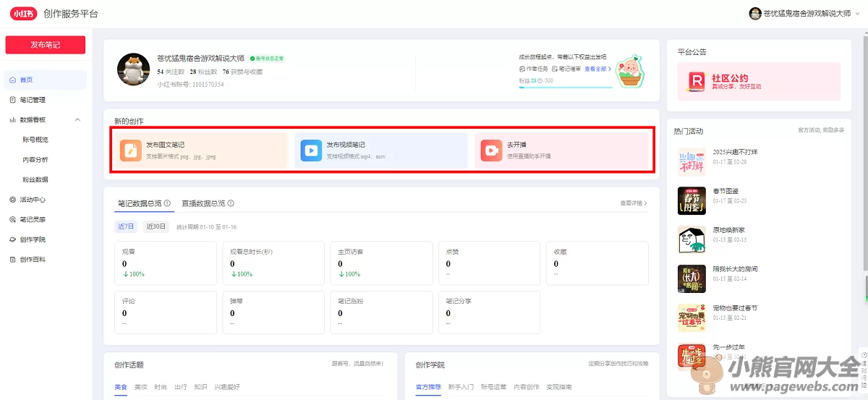
Task: Click the 活动中心 sidebar icon
Action: point(13,200)
